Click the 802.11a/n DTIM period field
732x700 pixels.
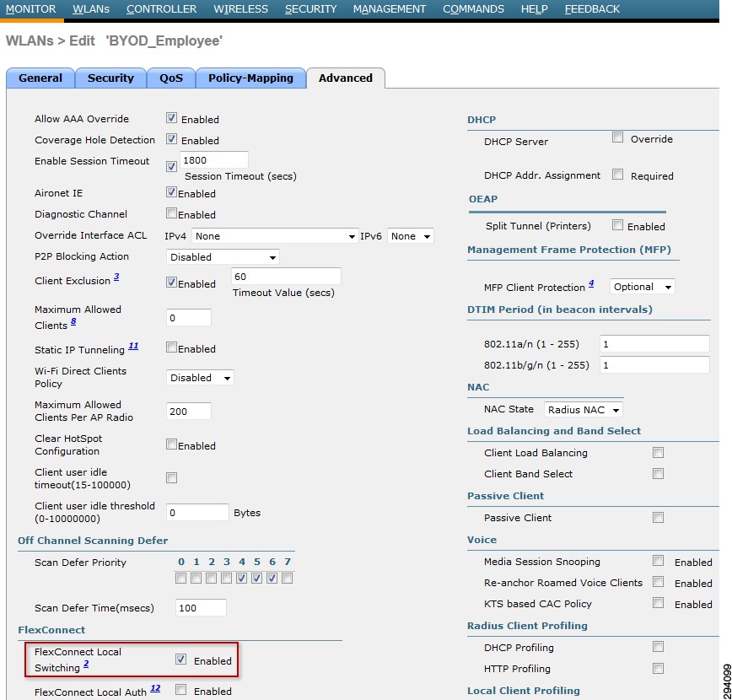pyautogui.click(x=654, y=344)
